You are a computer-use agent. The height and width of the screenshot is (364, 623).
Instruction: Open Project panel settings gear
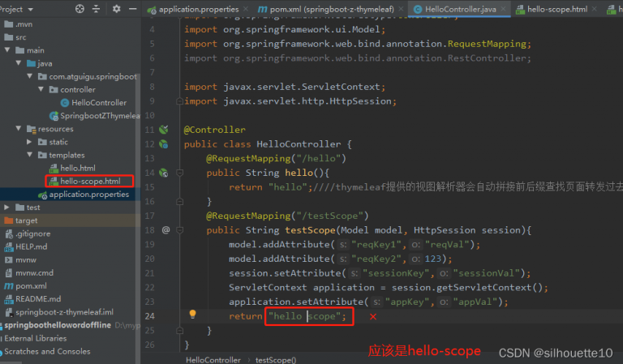coord(117,9)
